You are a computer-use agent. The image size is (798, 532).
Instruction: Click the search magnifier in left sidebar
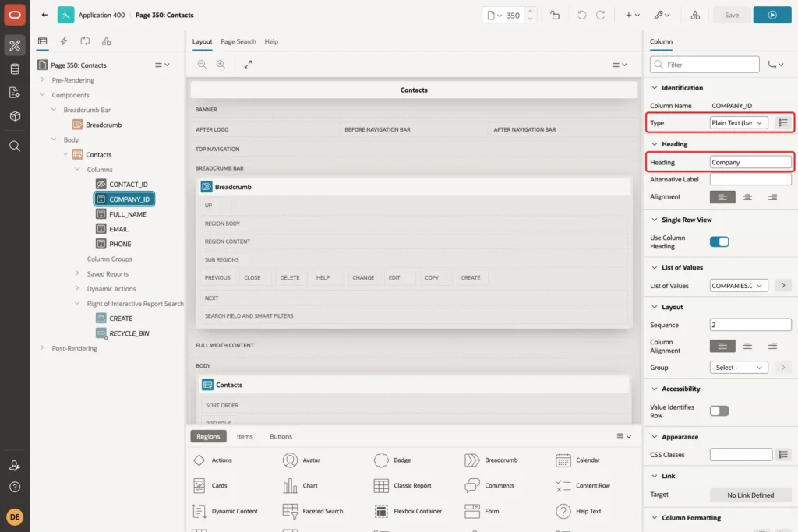pyautogui.click(x=15, y=146)
